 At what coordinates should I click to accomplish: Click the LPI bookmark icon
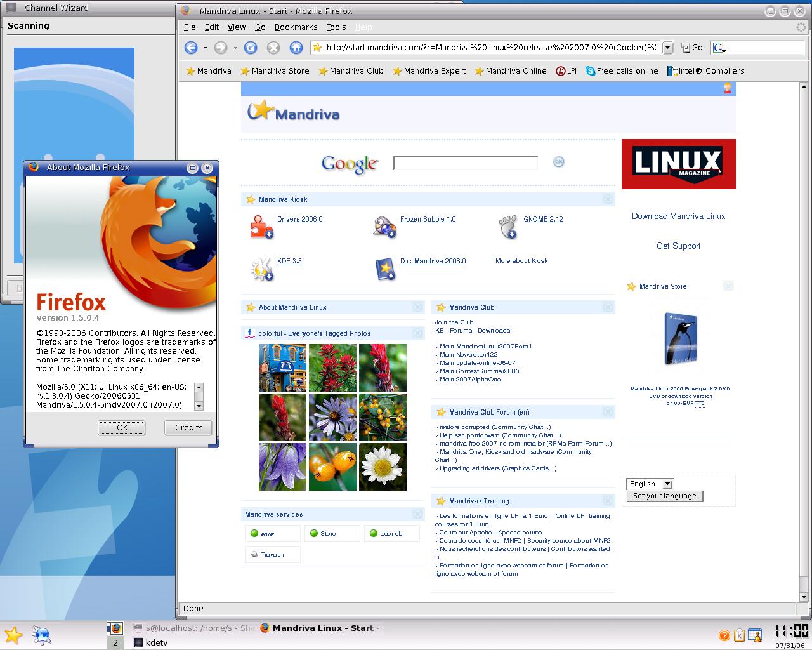click(x=561, y=71)
